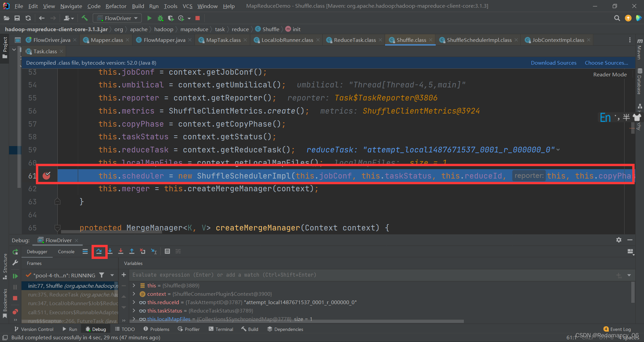
Task: Toggle the breakpoint on line 61
Action: click(47, 176)
